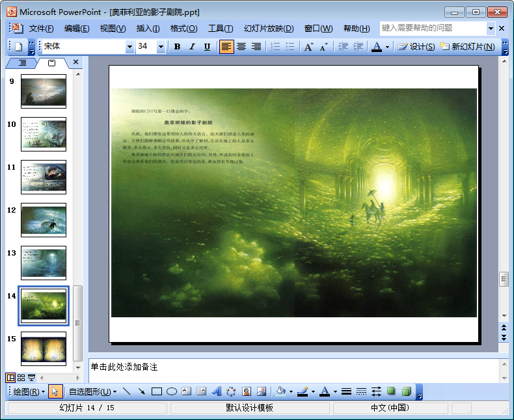This screenshot has width=514, height=420.
Task: Close the slide thumbnail pane
Action: [x=75, y=62]
